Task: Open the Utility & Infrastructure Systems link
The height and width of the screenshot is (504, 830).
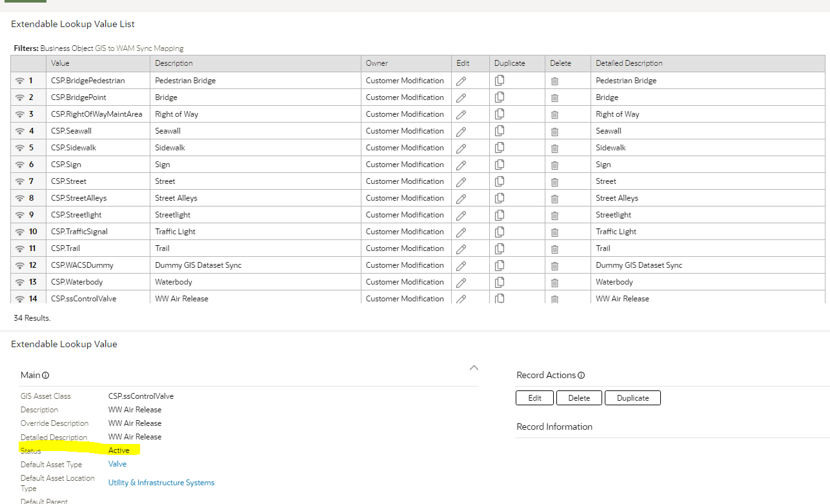Action: [x=161, y=482]
